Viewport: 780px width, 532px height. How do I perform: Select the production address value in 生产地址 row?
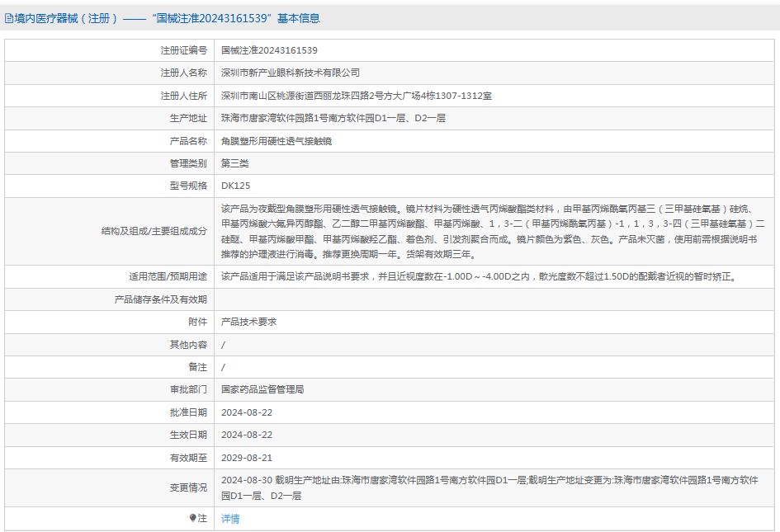pos(333,118)
